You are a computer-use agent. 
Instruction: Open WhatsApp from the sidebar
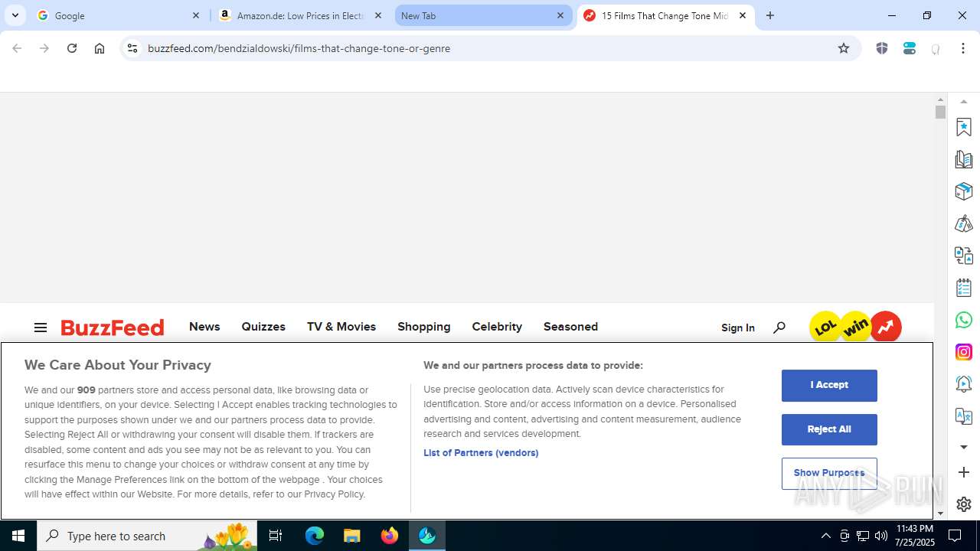point(964,320)
